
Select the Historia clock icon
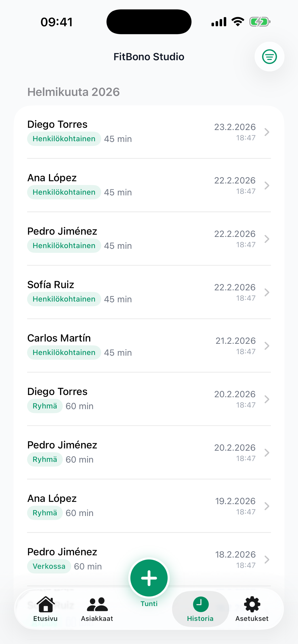[201, 604]
